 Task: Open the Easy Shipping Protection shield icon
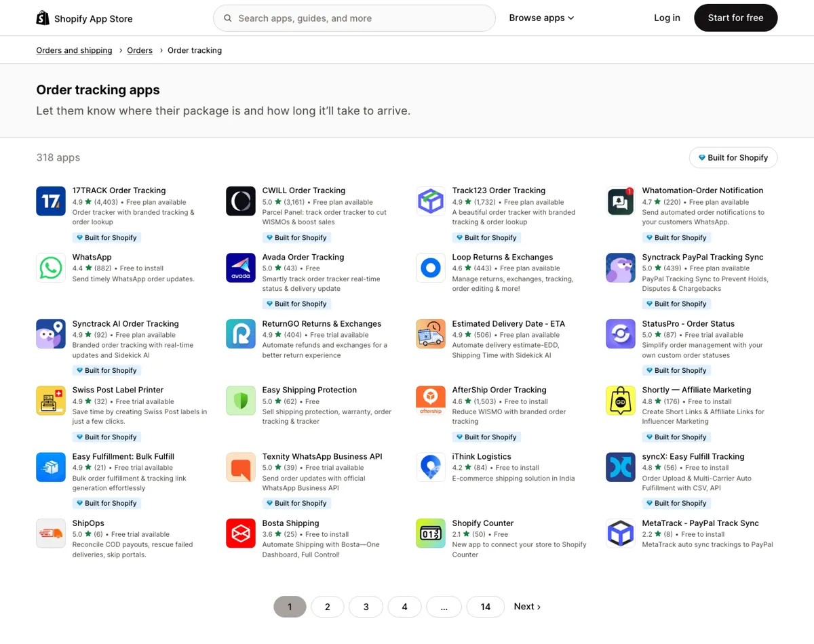pyautogui.click(x=241, y=401)
